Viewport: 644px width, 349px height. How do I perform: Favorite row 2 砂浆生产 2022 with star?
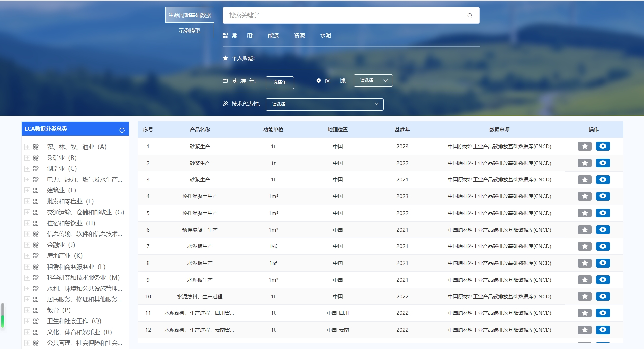(585, 163)
